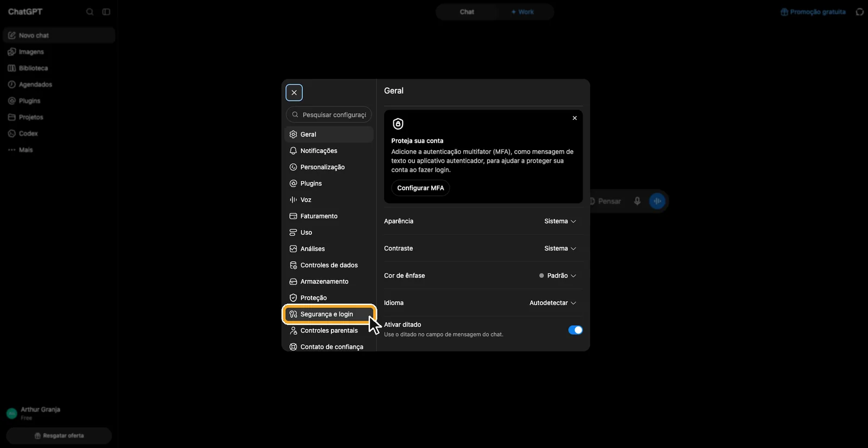Open Controles parentais settings
This screenshot has width=868, height=448.
click(x=329, y=330)
